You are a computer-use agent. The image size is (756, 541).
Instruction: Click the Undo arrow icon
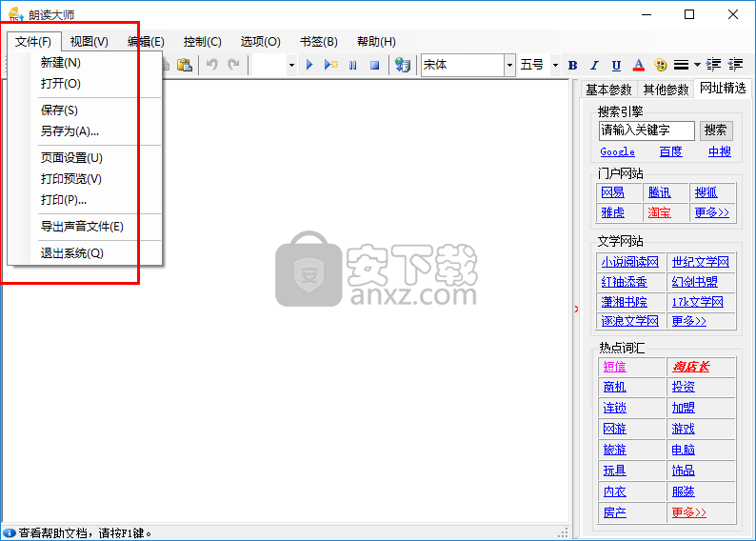211,65
